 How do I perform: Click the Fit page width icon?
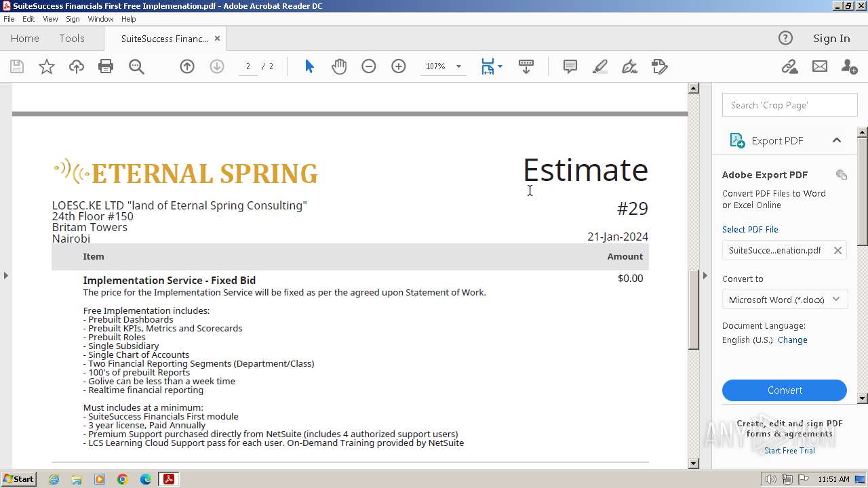tap(488, 66)
